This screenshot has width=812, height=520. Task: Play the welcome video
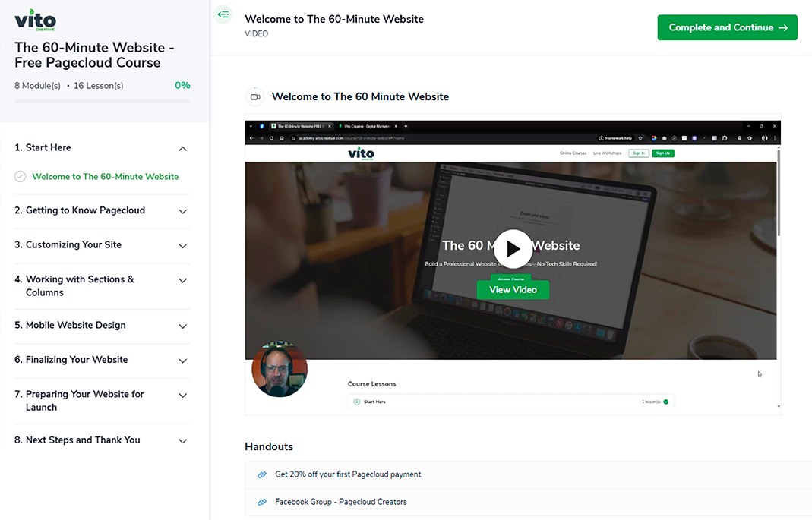tap(513, 248)
